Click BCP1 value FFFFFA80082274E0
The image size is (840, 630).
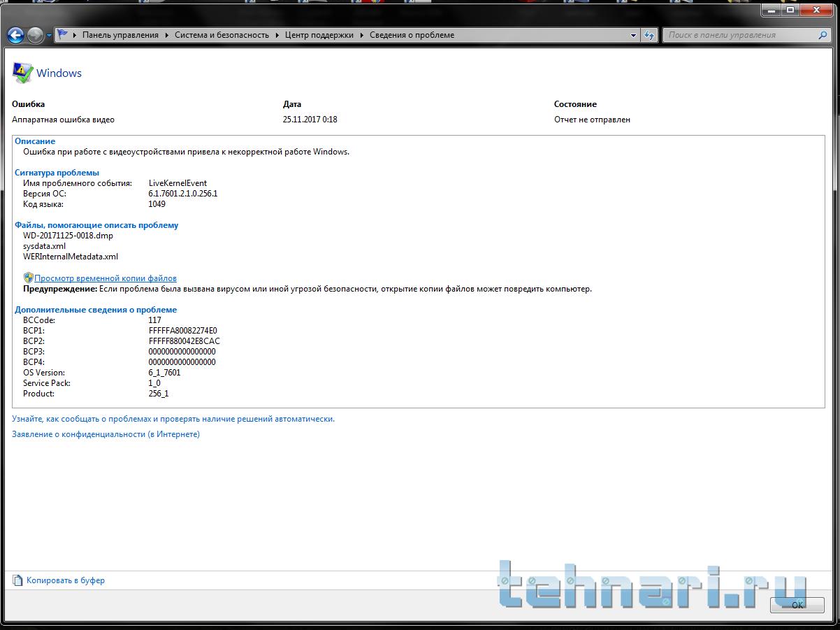[183, 331]
